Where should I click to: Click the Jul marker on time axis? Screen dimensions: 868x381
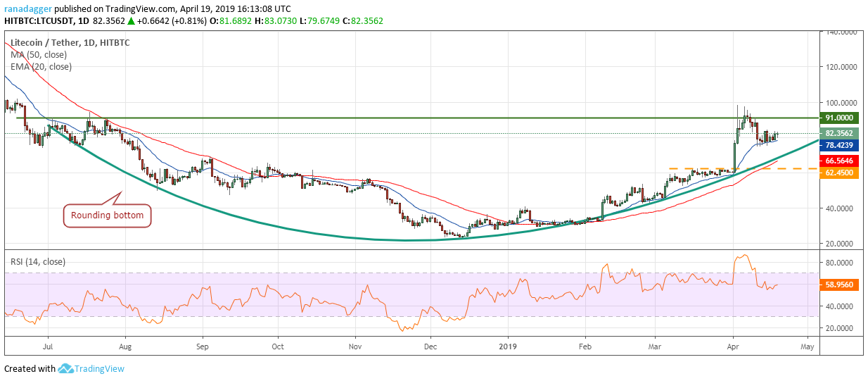coord(48,347)
